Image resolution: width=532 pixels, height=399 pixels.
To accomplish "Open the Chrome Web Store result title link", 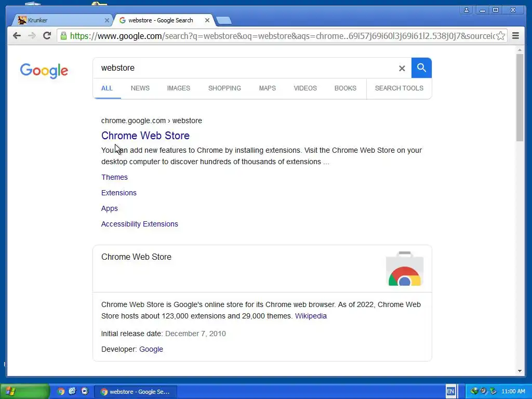I will [x=145, y=136].
